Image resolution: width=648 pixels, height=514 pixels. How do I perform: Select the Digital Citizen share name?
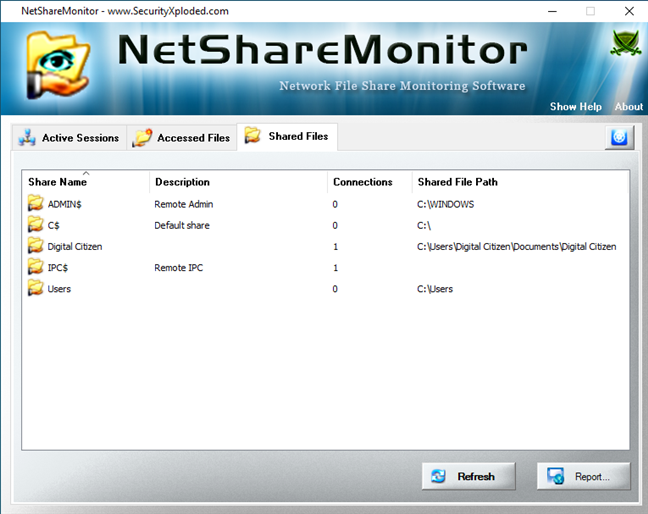75,247
